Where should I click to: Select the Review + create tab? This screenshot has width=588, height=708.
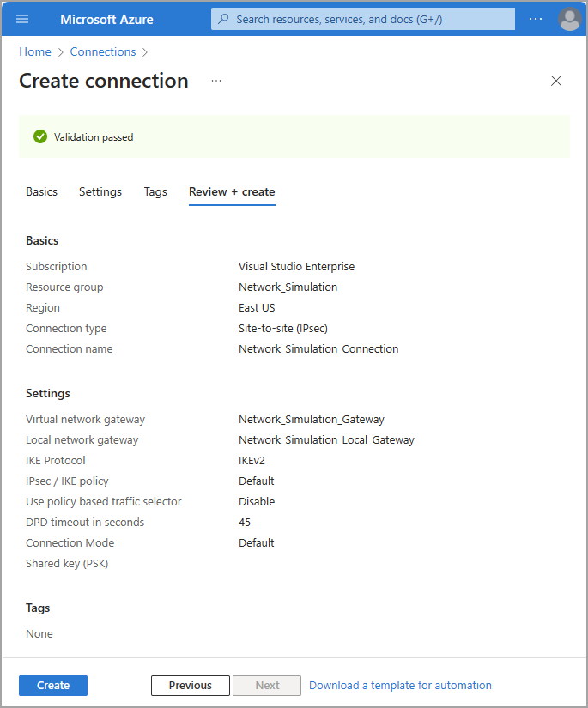pos(232,191)
